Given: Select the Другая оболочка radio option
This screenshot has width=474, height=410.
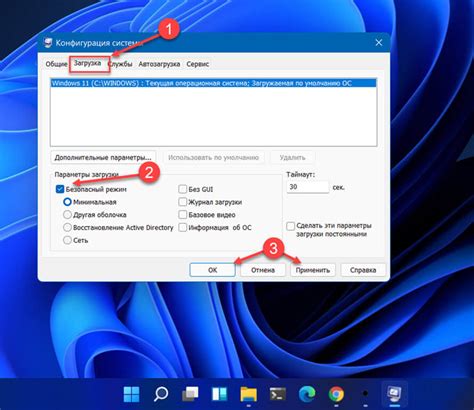Looking at the screenshot, I should click(67, 215).
